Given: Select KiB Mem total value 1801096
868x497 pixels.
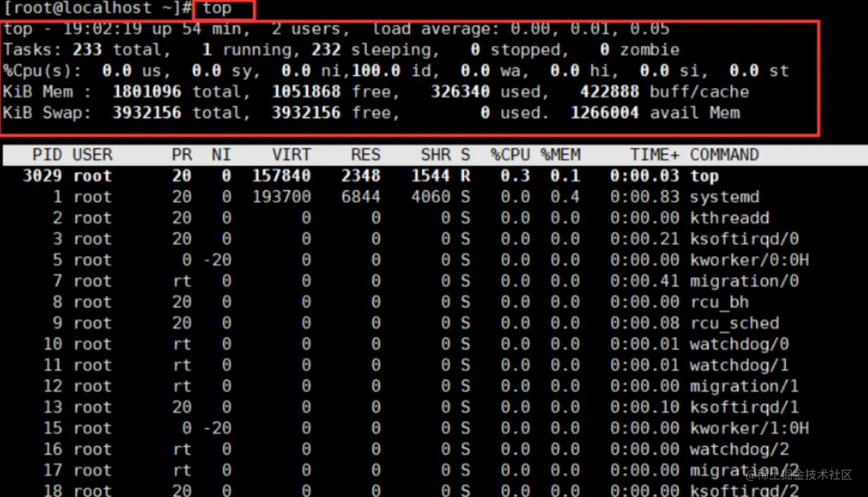Looking at the screenshot, I should point(146,92).
